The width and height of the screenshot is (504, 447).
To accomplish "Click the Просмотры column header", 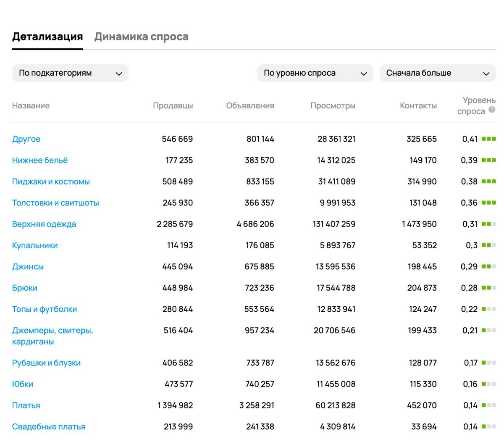I will pos(333,106).
